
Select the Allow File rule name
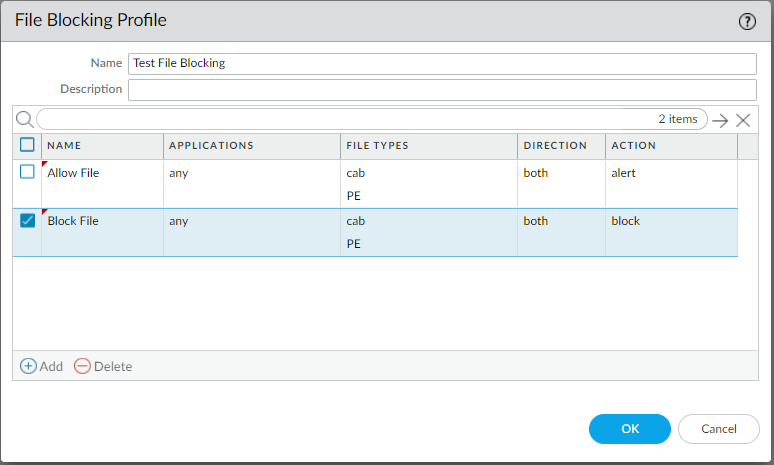coord(74,173)
